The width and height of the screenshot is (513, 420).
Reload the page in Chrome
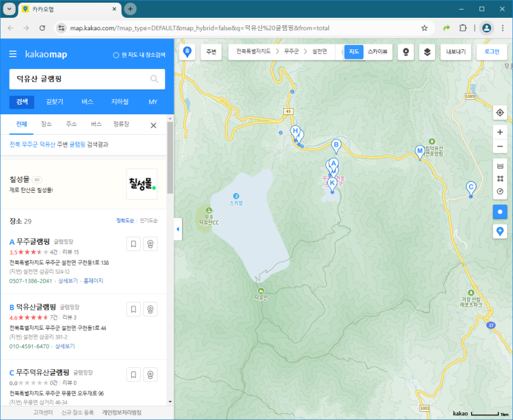pos(42,28)
